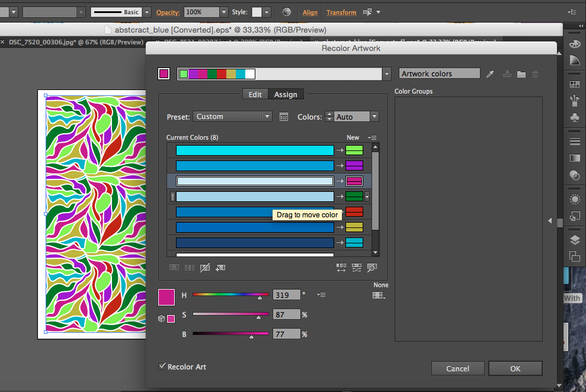Click the randomly change saturation and brightness icon
This screenshot has width=586, height=392.
357,267
